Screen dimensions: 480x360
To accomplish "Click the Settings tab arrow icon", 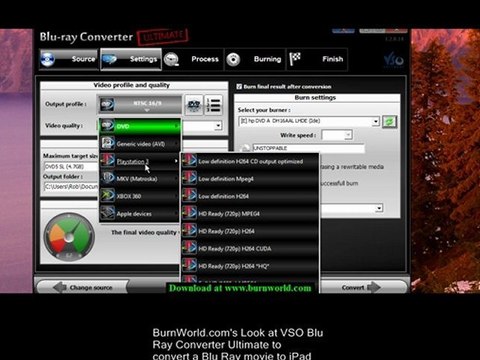I will 109,59.
